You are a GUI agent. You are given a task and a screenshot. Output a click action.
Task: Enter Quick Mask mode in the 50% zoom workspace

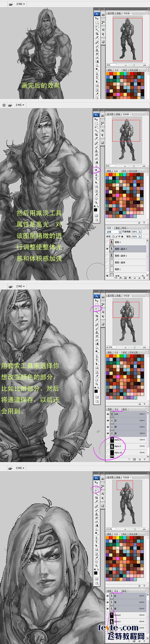[96, 215]
